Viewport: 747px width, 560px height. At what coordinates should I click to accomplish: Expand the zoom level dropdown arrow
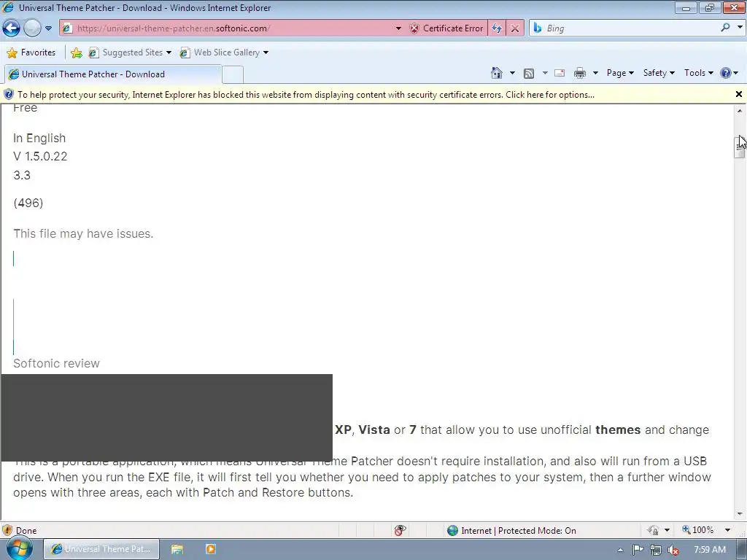727,530
